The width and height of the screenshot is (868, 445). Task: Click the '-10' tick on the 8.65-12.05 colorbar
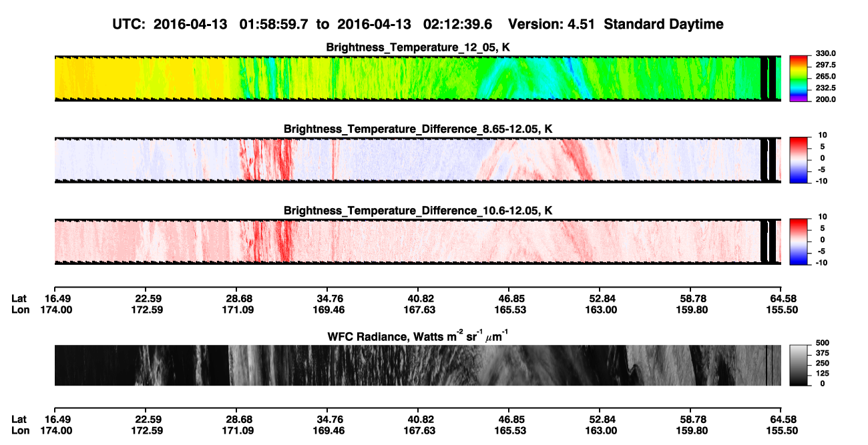821,180
